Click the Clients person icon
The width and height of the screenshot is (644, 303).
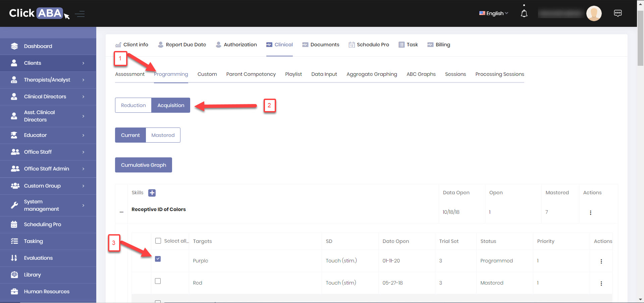tap(14, 63)
